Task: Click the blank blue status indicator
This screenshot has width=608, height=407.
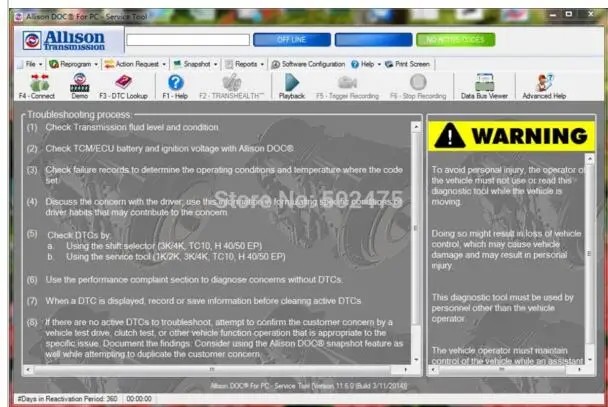Action: click(x=373, y=40)
